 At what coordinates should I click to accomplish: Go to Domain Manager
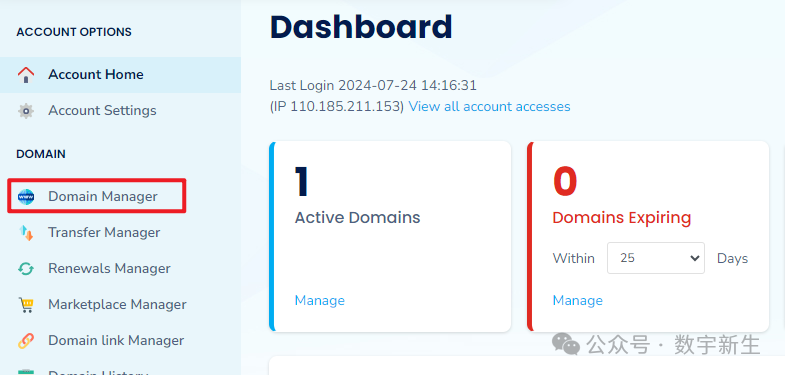103,197
